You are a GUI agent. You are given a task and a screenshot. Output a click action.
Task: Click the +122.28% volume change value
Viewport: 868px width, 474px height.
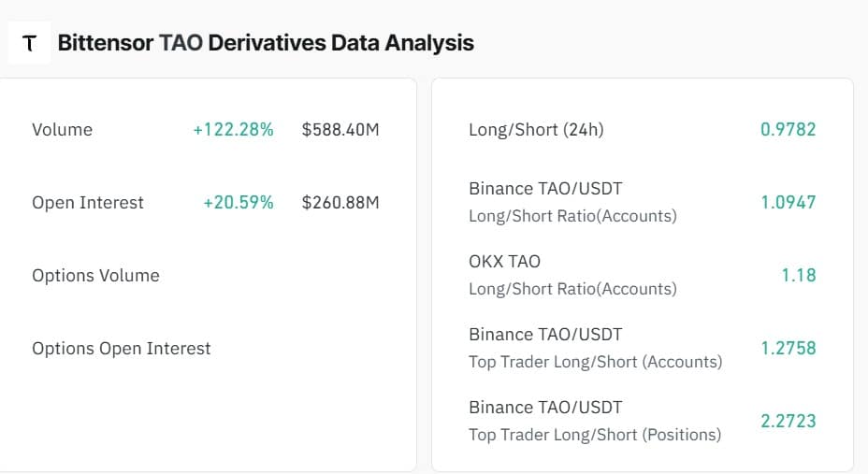point(233,129)
